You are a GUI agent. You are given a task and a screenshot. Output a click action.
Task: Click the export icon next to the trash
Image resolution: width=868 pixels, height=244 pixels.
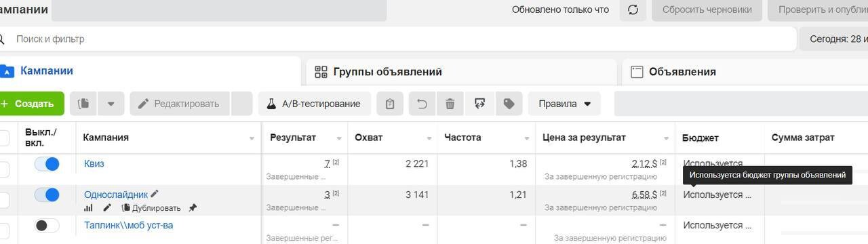(479, 104)
